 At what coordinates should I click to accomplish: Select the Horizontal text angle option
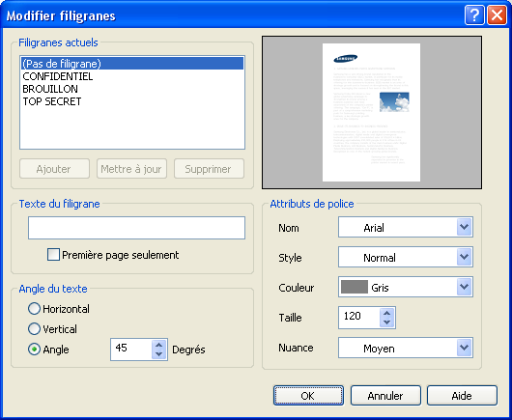(x=34, y=308)
